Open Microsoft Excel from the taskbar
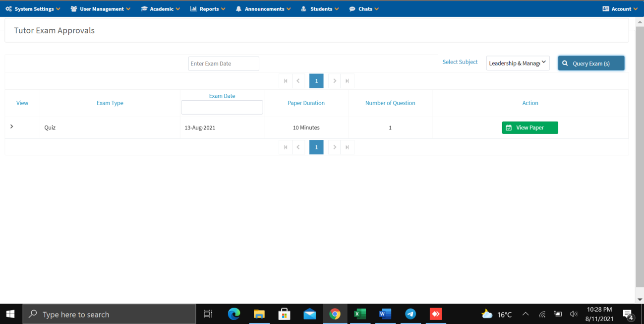 (x=359, y=314)
